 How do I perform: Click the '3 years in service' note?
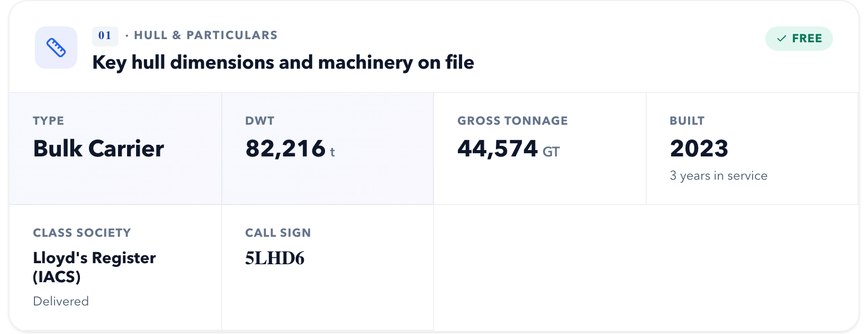coord(718,176)
